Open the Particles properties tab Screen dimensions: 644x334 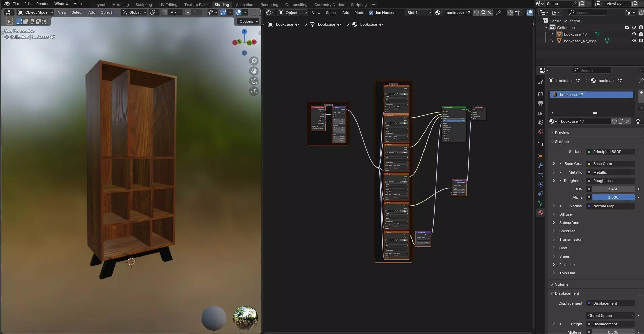click(541, 175)
